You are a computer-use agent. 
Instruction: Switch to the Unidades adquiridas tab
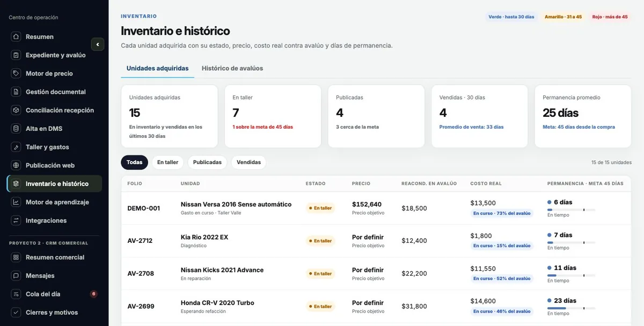[x=157, y=69]
